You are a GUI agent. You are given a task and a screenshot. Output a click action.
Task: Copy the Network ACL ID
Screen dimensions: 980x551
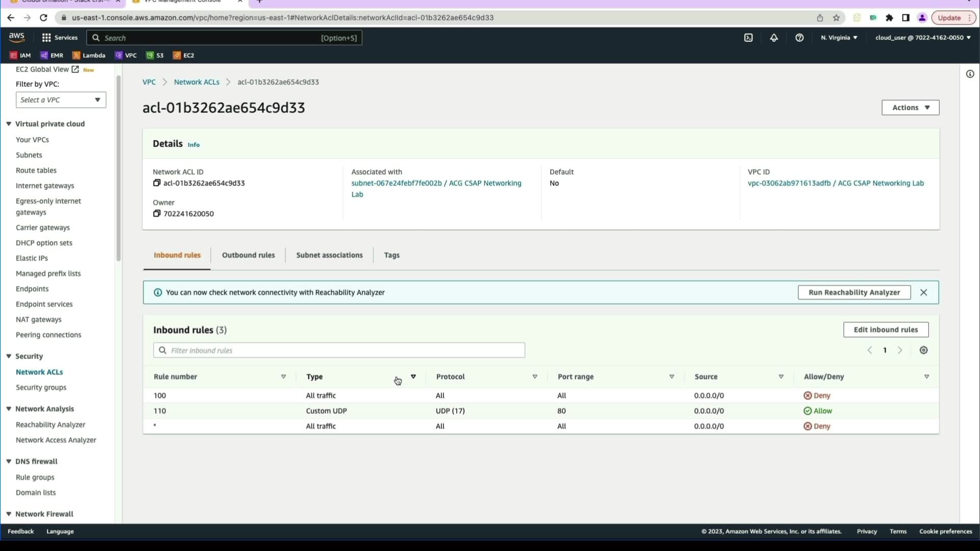click(x=157, y=183)
